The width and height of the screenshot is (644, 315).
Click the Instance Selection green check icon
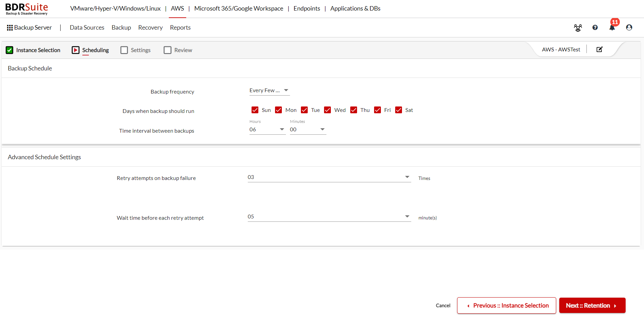(10, 50)
